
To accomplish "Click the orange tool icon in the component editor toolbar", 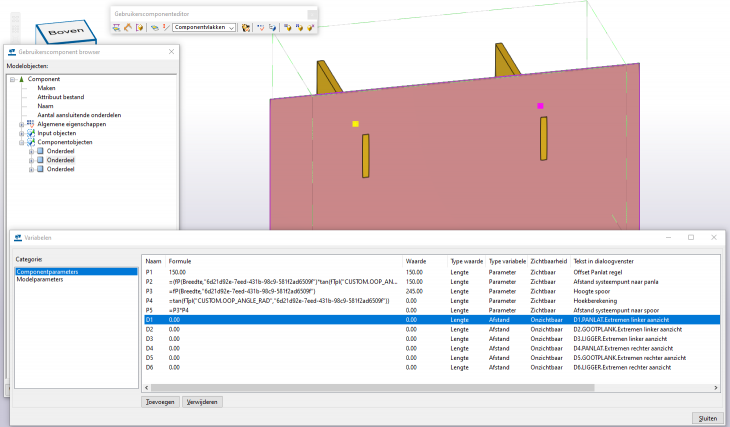I will tap(128, 28).
